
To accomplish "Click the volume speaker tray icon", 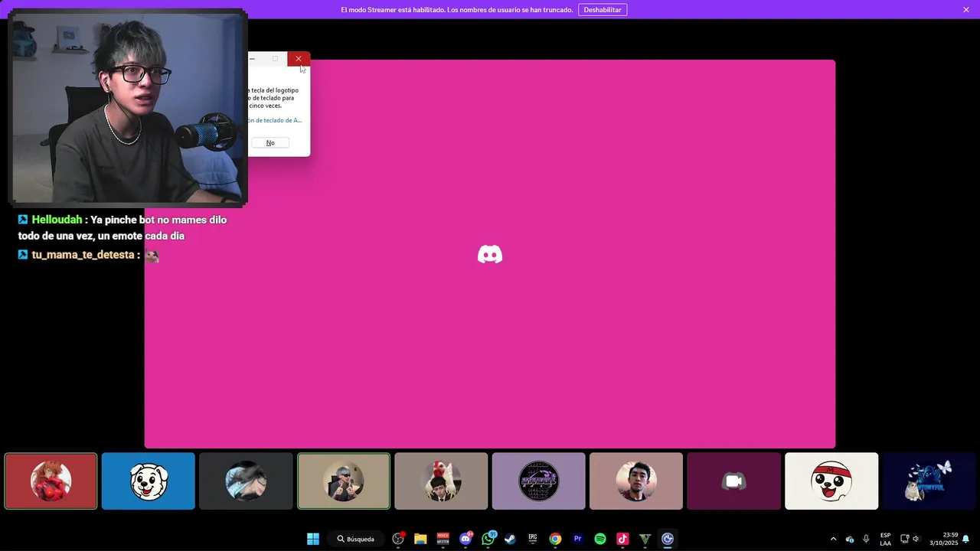I will tap(916, 539).
